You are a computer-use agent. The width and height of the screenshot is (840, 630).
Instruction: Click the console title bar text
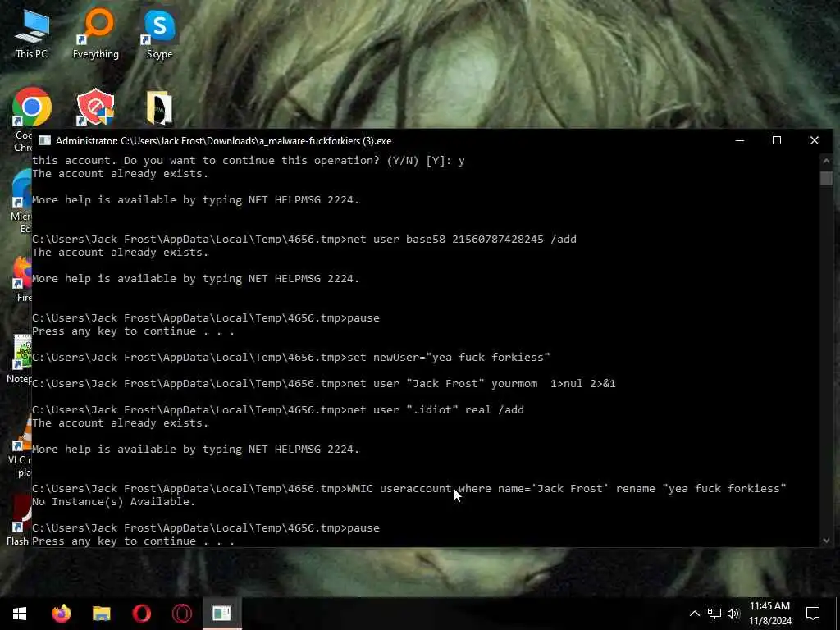coord(223,141)
